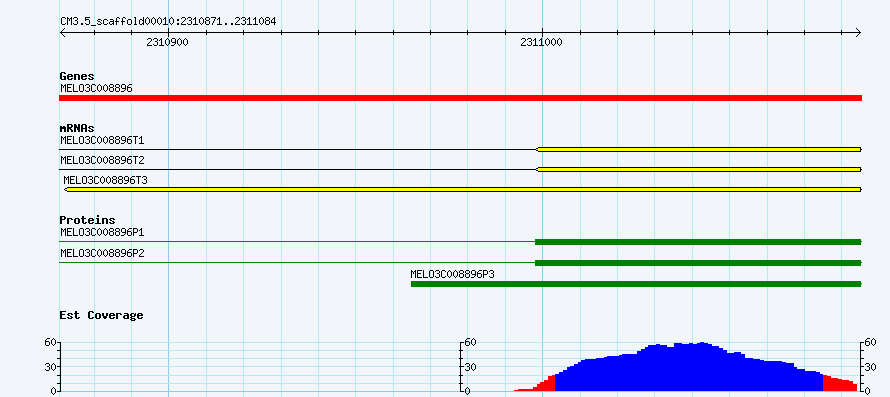The width and height of the screenshot is (890, 397).
Task: Click the 2311000 ruler tick mark
Action: point(542,33)
